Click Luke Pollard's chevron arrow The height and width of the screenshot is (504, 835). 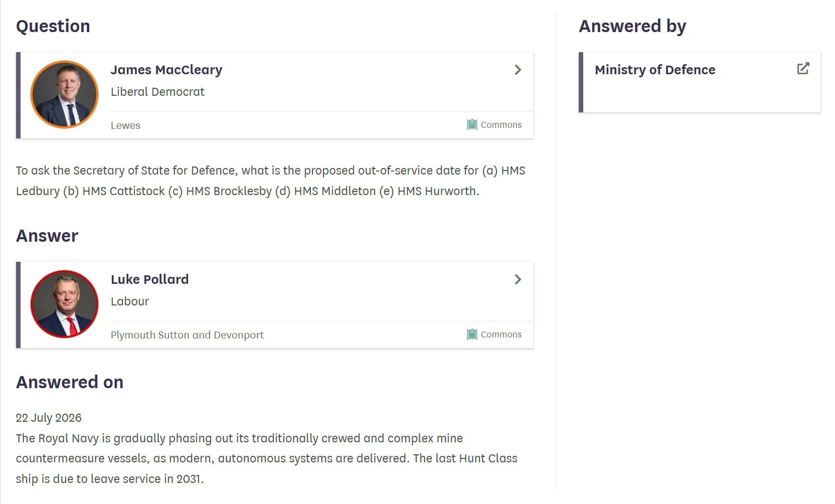click(518, 279)
